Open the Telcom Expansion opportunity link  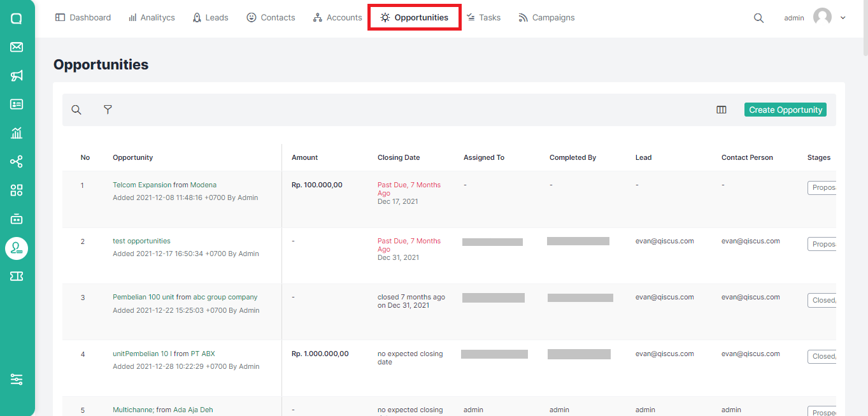pos(142,185)
